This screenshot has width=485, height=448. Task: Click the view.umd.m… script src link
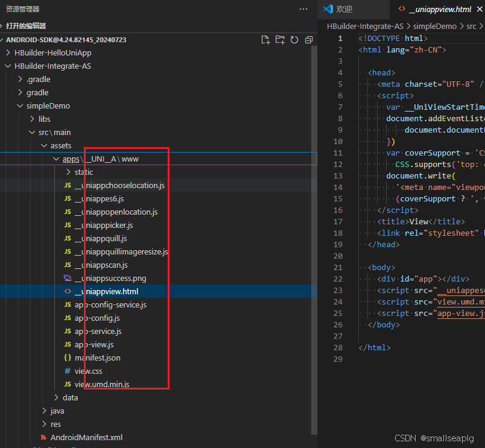point(461,301)
